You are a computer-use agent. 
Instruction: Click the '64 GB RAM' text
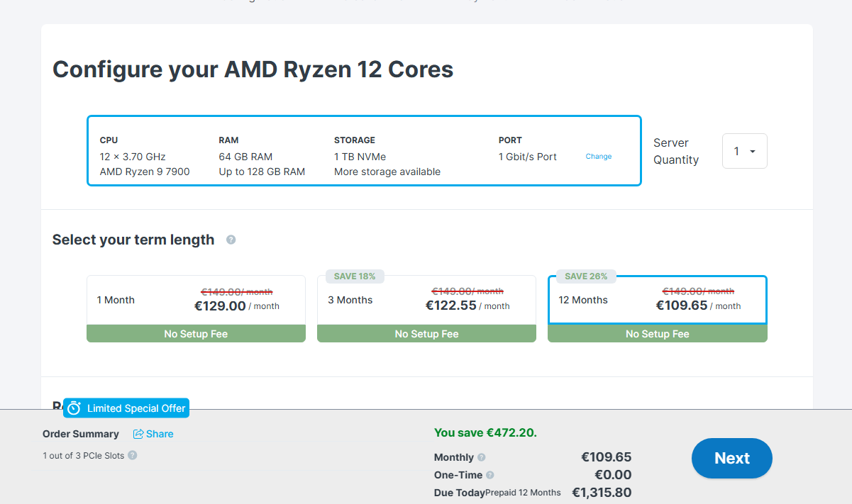[x=245, y=157]
